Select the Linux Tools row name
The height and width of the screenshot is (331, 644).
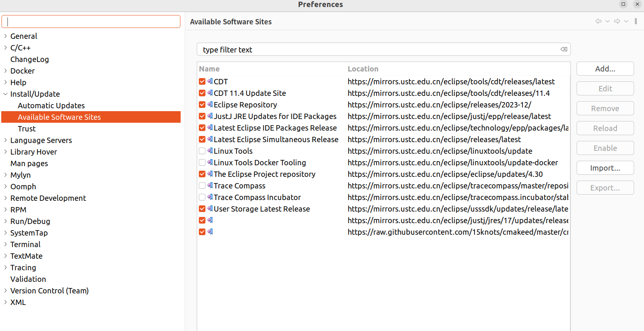pos(233,151)
